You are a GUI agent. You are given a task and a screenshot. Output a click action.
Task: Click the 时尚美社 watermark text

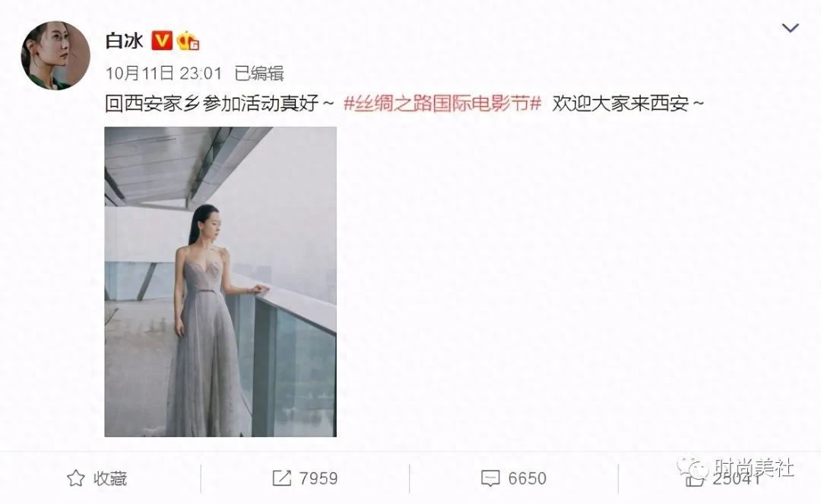754,467
